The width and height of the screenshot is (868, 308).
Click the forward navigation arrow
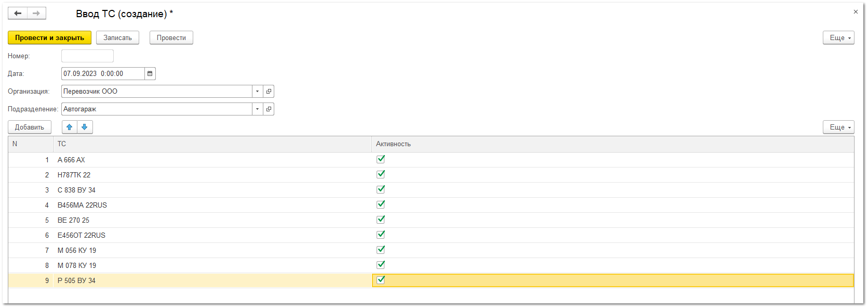click(x=36, y=14)
